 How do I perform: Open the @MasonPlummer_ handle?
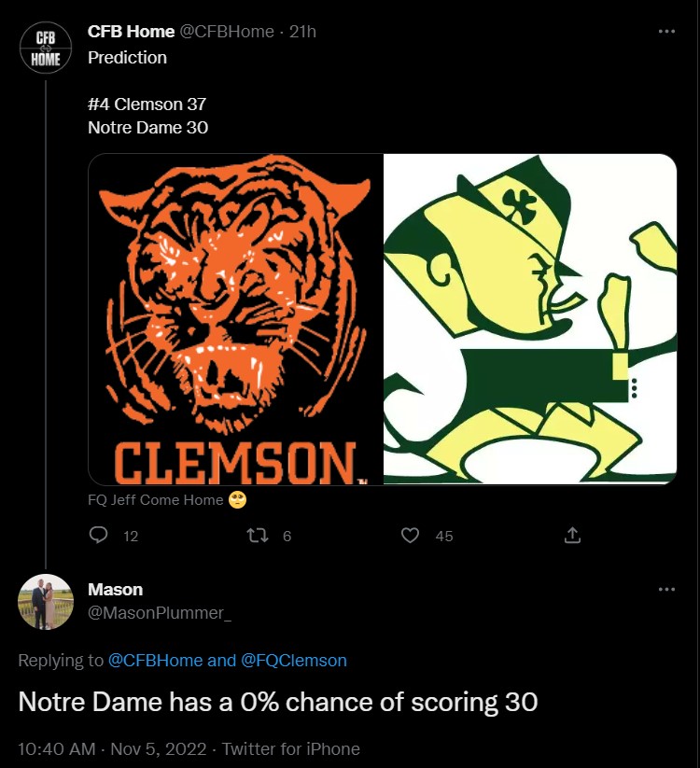pyautogui.click(x=160, y=612)
